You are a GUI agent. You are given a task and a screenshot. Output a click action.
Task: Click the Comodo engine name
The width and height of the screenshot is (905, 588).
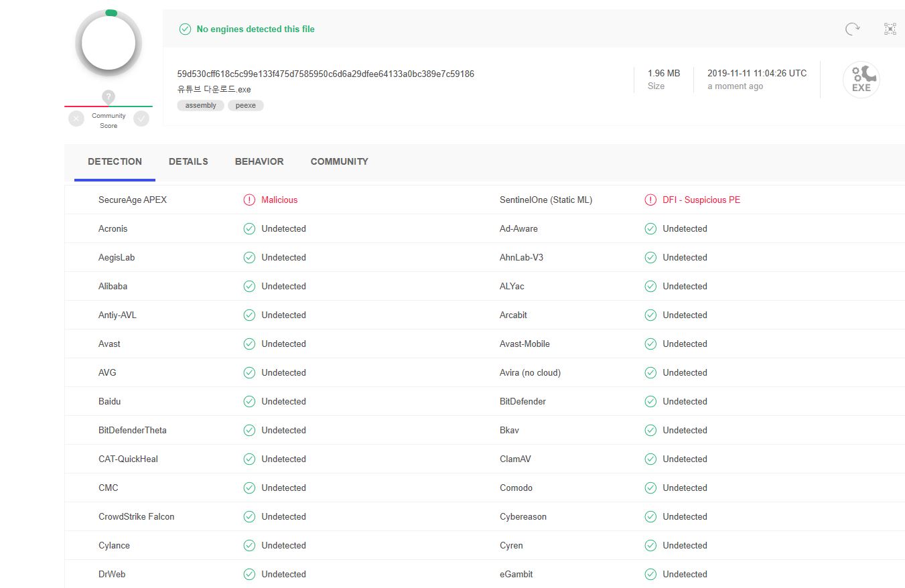pyautogui.click(x=516, y=488)
